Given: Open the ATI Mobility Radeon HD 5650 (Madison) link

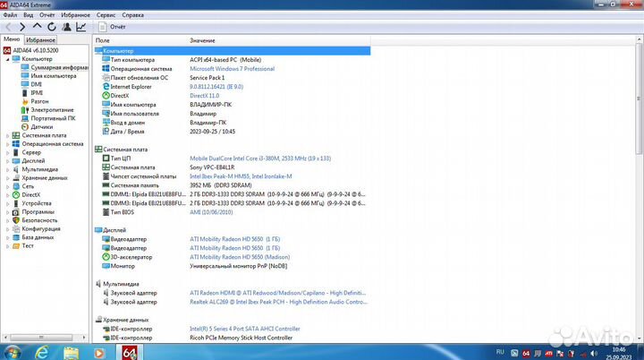Looking at the screenshot, I should 240,257.
